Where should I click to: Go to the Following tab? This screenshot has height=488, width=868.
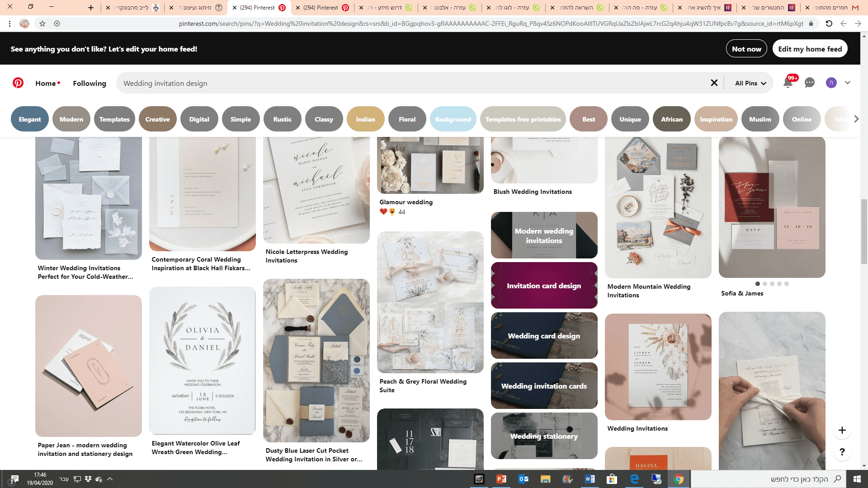point(90,83)
